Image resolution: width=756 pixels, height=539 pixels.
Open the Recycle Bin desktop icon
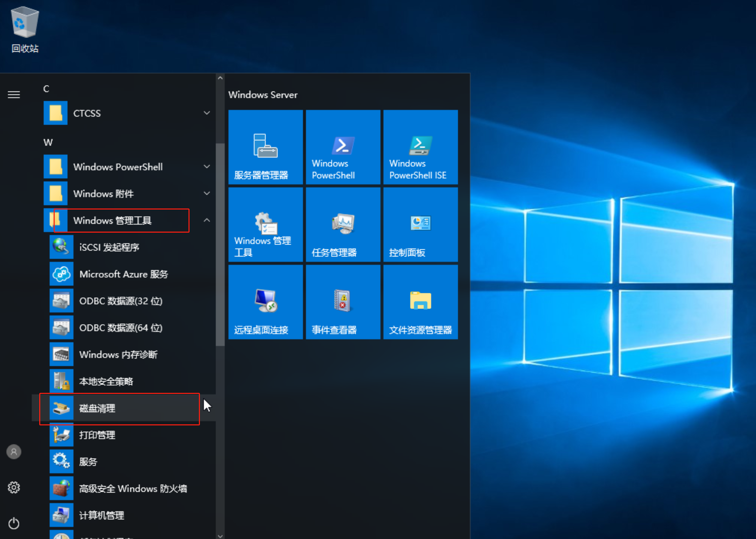25,30
